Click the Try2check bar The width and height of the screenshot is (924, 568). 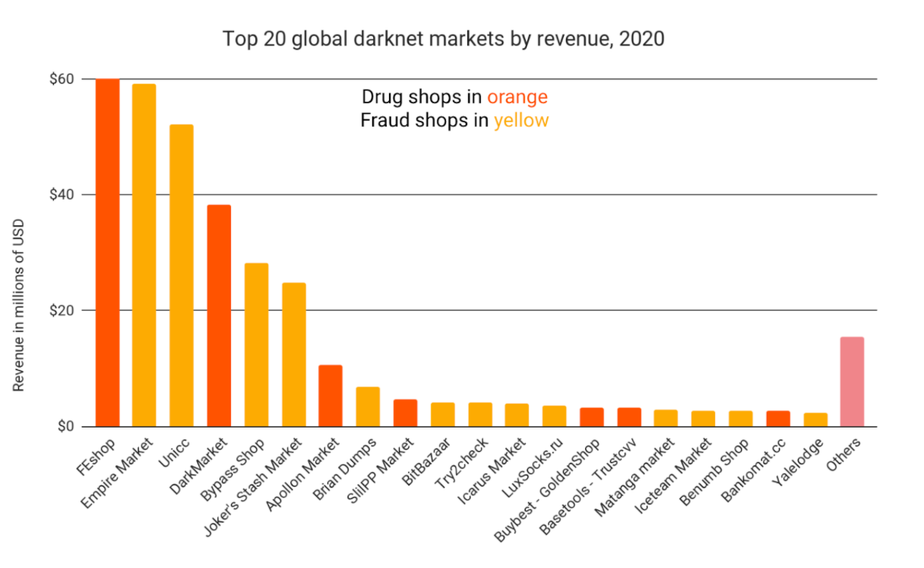click(x=479, y=414)
